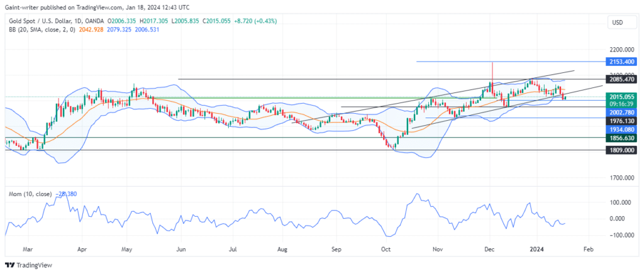Click the Feb label on time axis
Viewport: 644px width, 274px height.
tap(589, 249)
